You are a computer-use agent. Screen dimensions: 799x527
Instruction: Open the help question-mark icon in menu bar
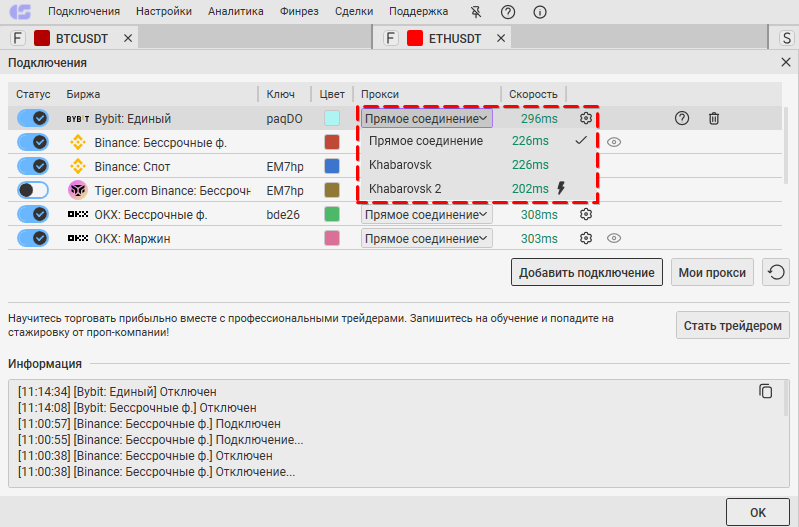point(508,12)
